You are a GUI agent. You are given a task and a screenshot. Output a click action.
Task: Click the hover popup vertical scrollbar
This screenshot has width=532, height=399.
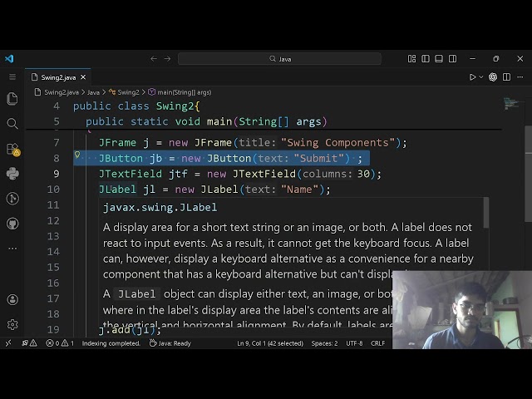(x=486, y=213)
